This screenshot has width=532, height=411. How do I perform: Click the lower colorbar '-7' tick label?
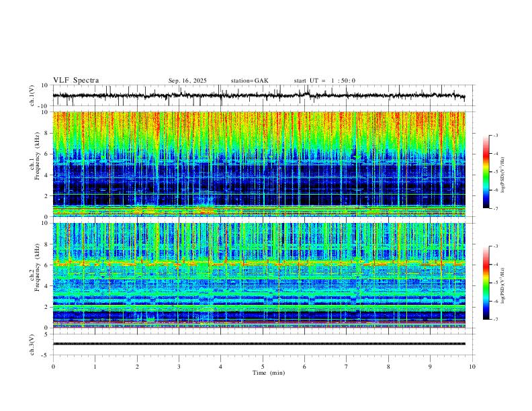point(496,320)
